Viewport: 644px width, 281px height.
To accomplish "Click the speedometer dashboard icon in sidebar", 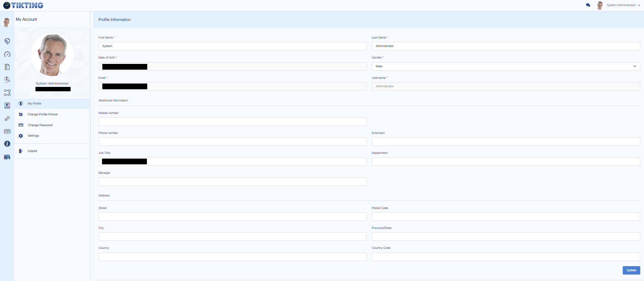I will [x=7, y=54].
